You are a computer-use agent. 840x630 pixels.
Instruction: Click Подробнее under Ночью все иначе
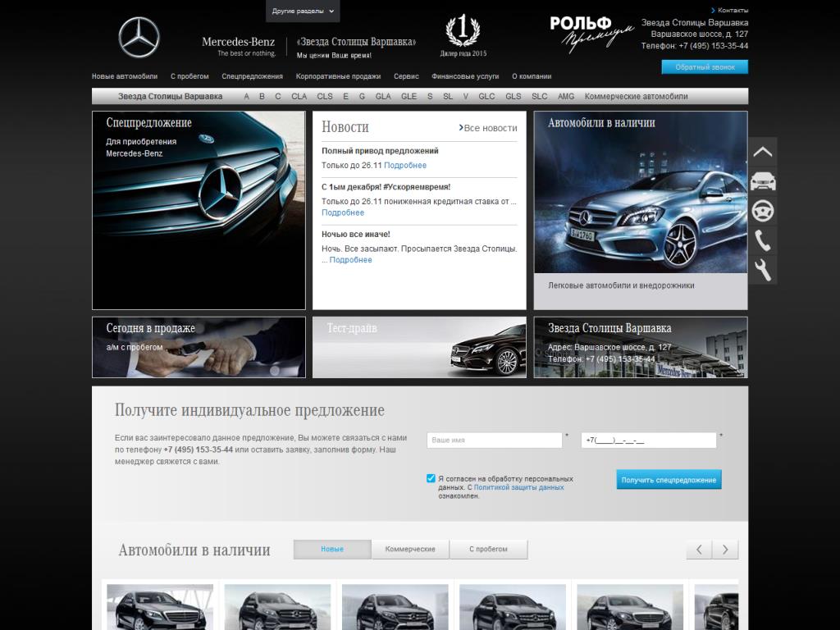click(x=350, y=260)
